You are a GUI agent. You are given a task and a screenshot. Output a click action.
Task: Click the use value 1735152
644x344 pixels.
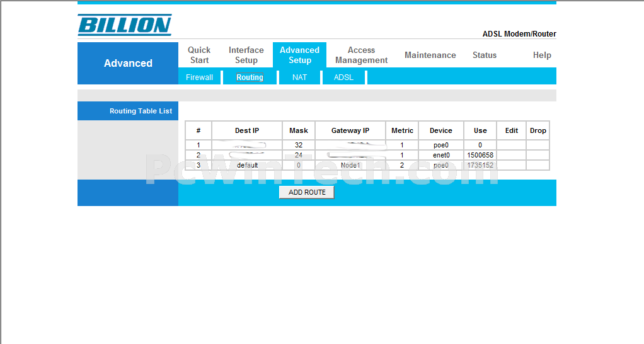pos(480,165)
